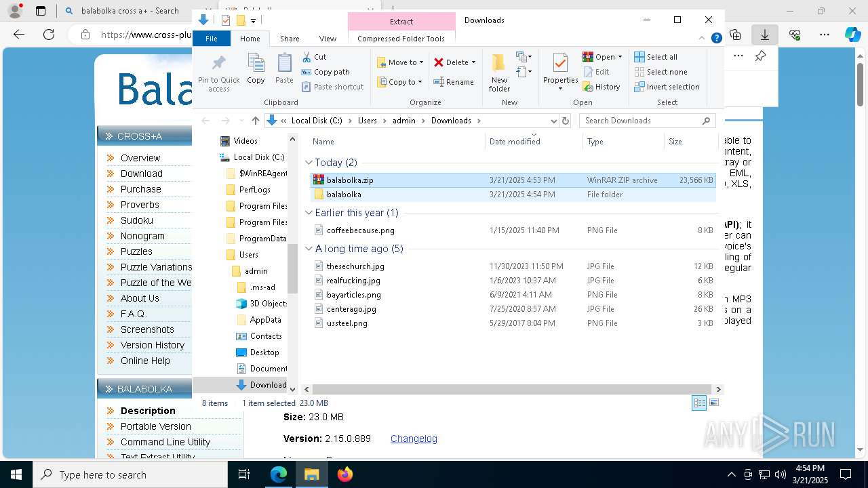Screen dimensions: 868x488
Task: Open Explorer Help question mark icon
Action: click(x=716, y=39)
